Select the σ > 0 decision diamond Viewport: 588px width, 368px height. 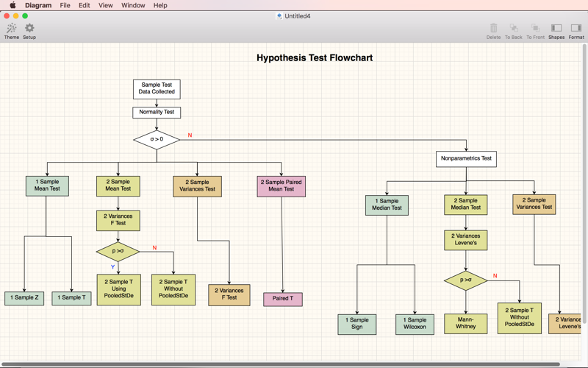[157, 140]
